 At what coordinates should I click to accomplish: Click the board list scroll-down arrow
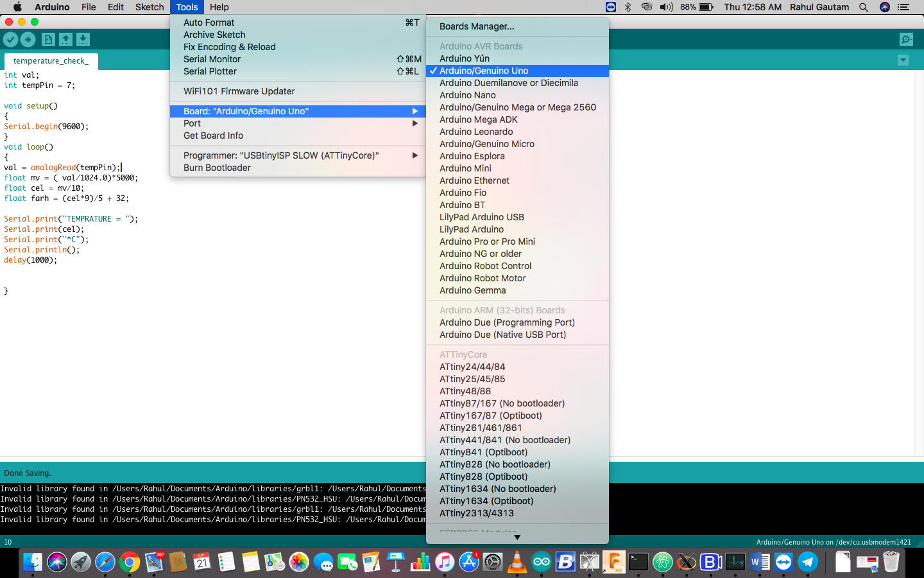coord(517,538)
